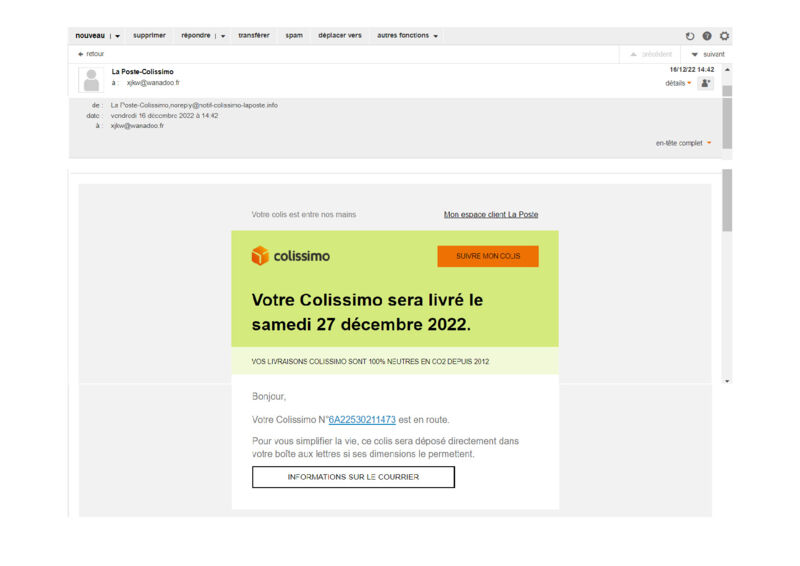
Task: Forward the email with transférer
Action: [x=254, y=35]
